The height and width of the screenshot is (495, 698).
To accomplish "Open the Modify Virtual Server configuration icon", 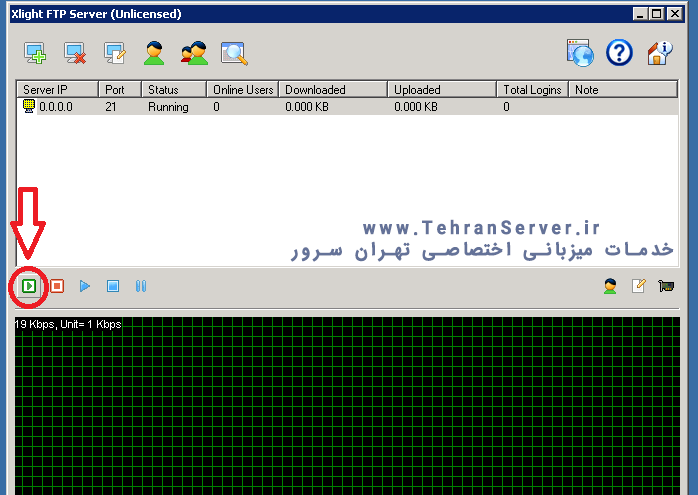I will [x=115, y=52].
